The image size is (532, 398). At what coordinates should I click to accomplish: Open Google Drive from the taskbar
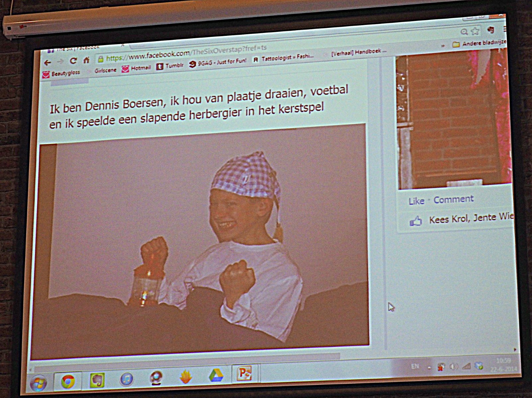[x=216, y=375]
